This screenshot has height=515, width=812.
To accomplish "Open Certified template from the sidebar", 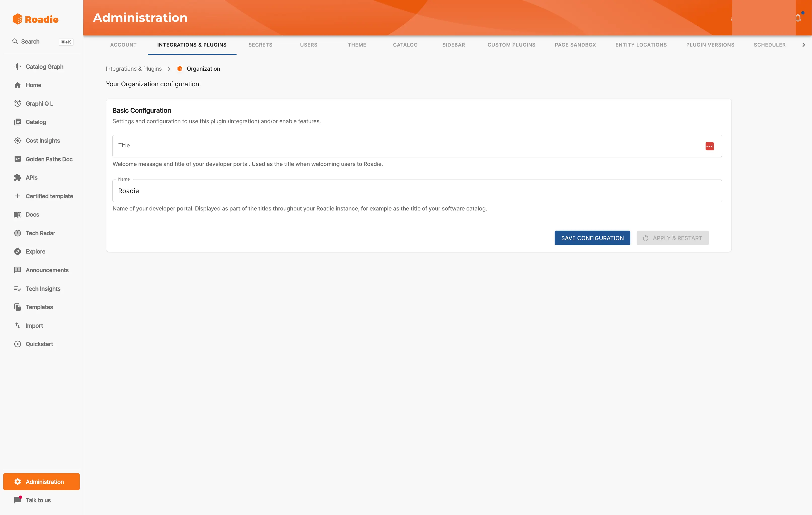I will 49,196.
